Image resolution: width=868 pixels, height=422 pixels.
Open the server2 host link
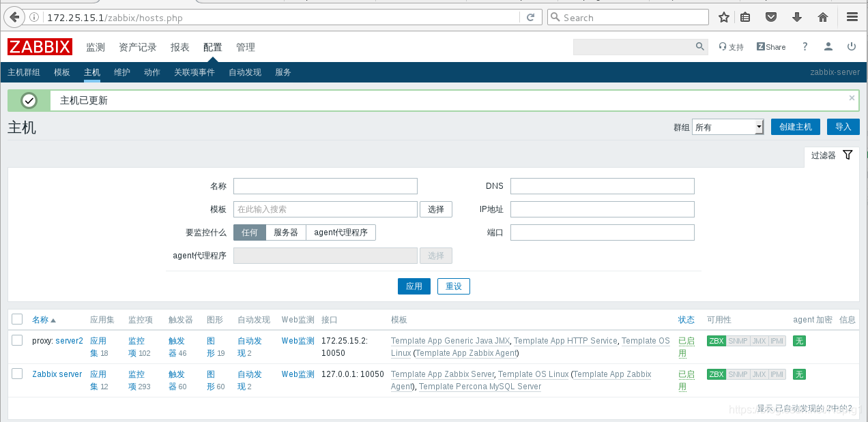[x=69, y=341]
